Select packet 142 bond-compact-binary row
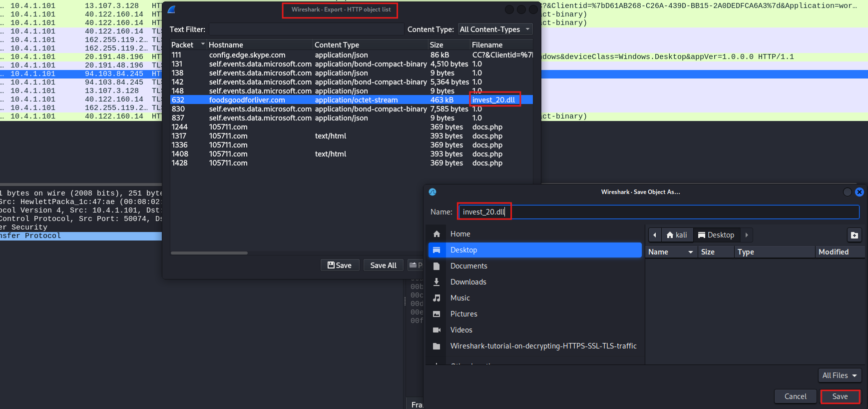This screenshot has width=868, height=409. point(352,82)
